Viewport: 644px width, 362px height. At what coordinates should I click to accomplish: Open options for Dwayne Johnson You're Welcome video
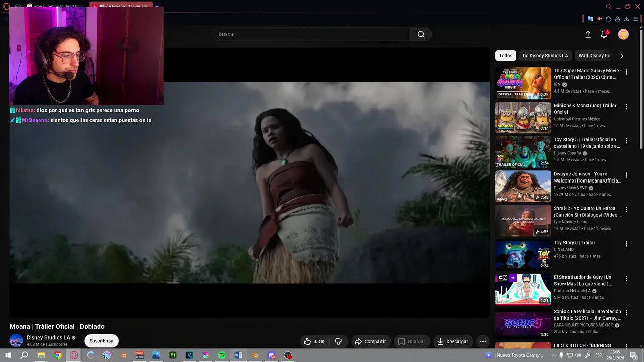click(x=626, y=175)
